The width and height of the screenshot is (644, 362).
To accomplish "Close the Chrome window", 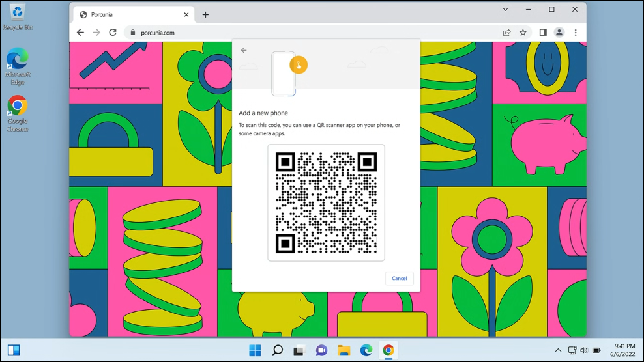I will click(x=575, y=9).
